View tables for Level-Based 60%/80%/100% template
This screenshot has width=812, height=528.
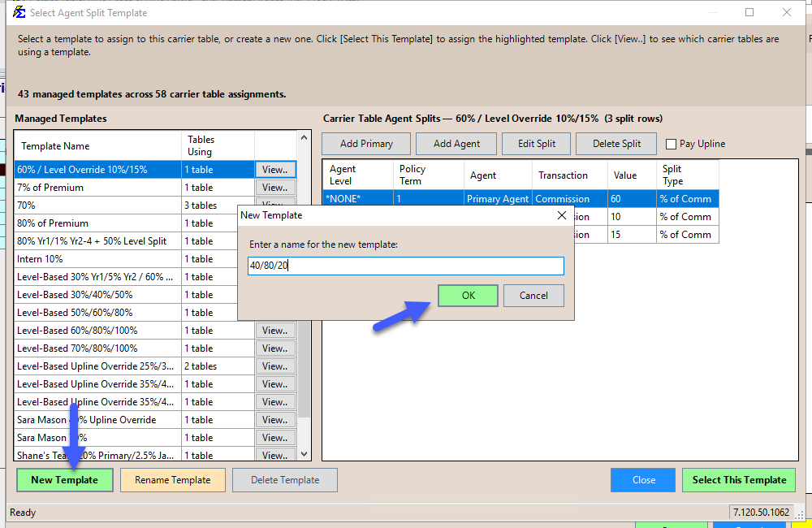point(274,331)
